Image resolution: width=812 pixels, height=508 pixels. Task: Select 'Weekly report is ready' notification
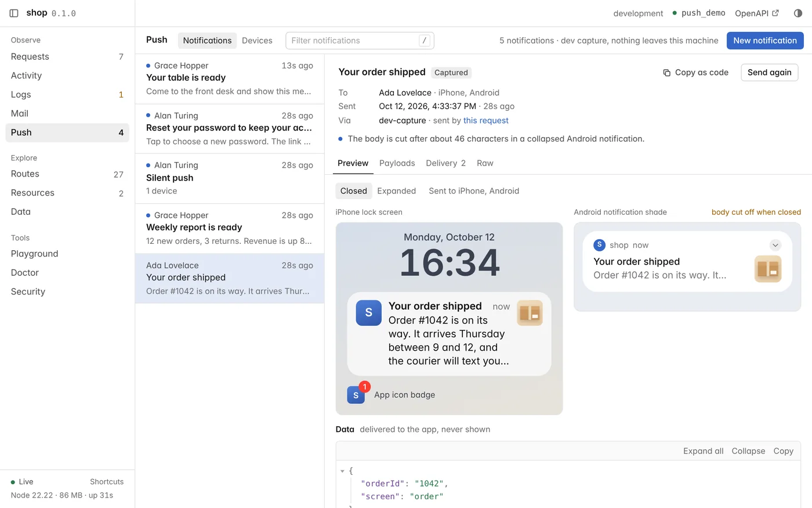pos(230,228)
